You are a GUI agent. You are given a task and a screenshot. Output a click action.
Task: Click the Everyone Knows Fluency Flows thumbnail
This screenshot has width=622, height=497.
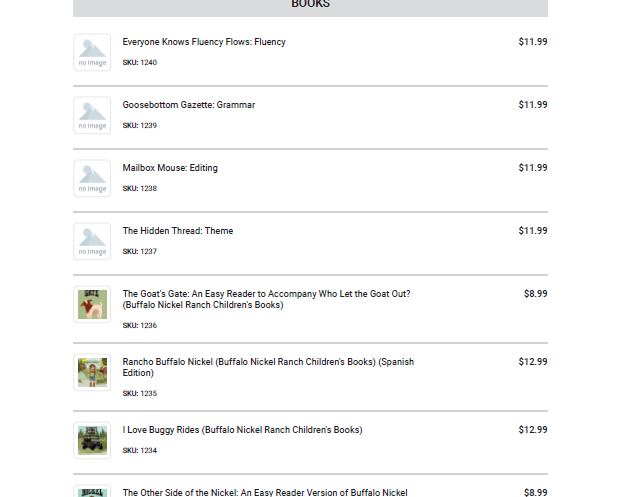(92, 52)
